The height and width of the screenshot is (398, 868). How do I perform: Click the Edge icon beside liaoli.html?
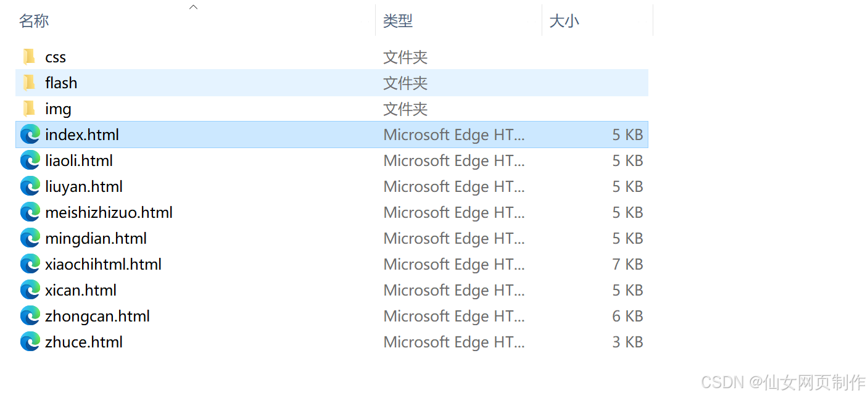pos(30,160)
